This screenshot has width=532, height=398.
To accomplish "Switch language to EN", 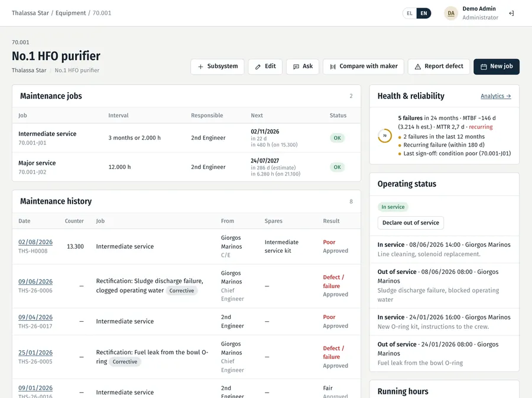I will pyautogui.click(x=424, y=13).
